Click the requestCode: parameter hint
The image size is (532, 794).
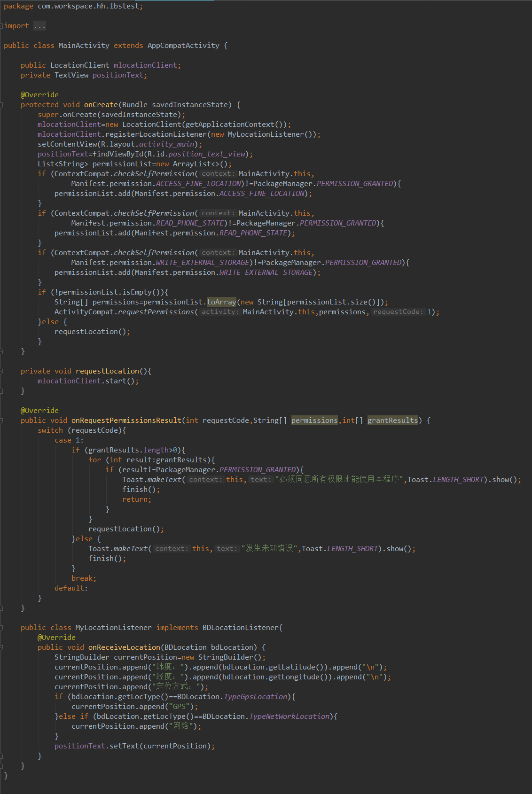(398, 312)
